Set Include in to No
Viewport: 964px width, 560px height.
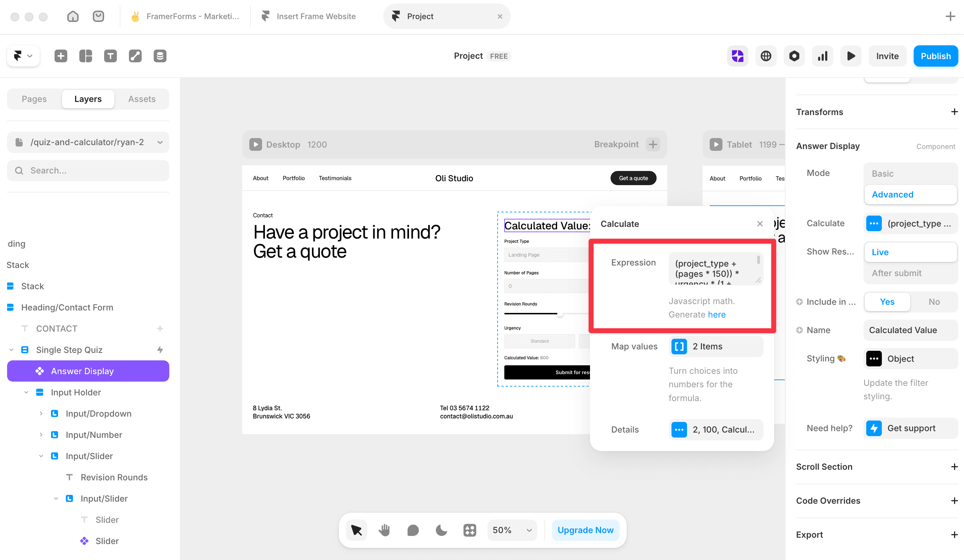point(934,302)
